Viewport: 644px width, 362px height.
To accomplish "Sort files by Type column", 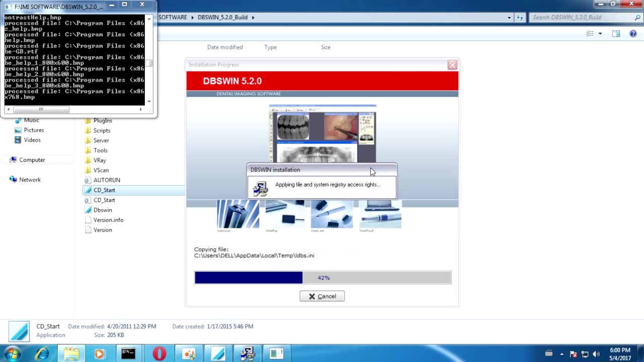I will click(271, 47).
